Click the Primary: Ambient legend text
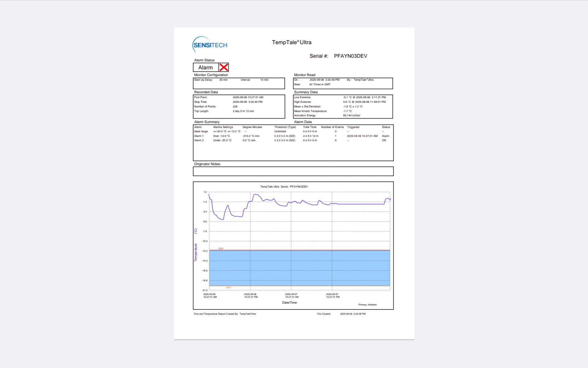 click(367, 305)
